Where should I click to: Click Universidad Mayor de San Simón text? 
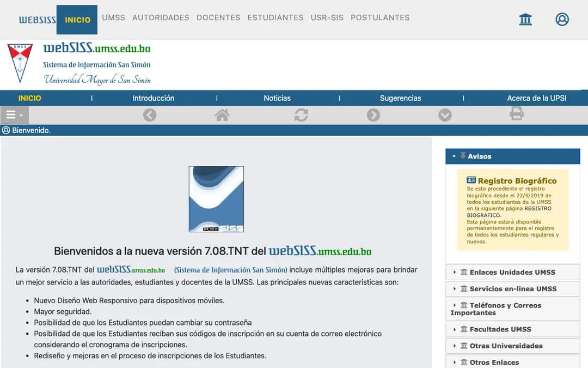coord(97,79)
